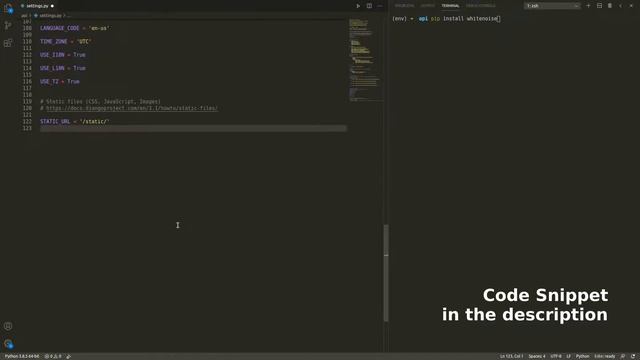Screen dimensions: 640x360
Task: Open the Explorer view in the activity bar
Action: 8,8
